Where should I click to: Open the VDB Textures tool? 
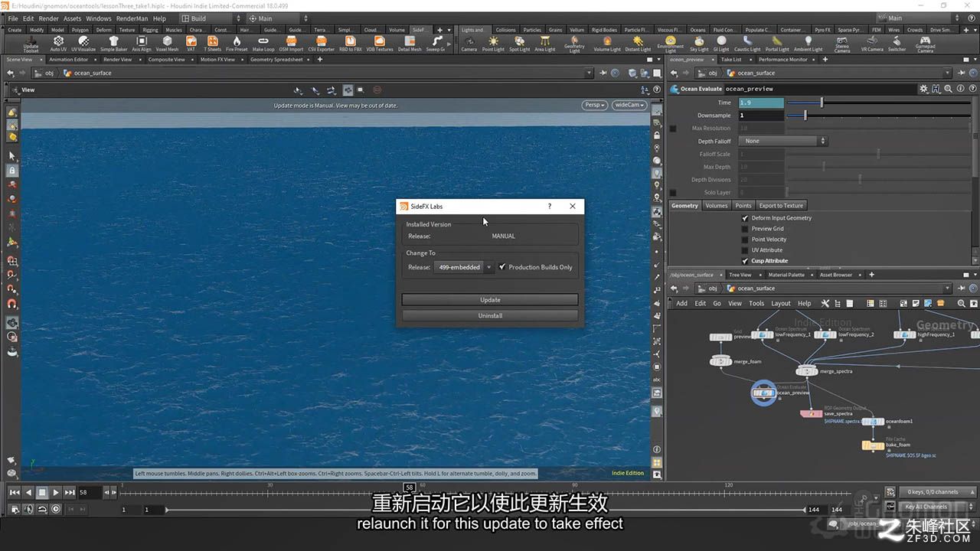click(x=379, y=44)
